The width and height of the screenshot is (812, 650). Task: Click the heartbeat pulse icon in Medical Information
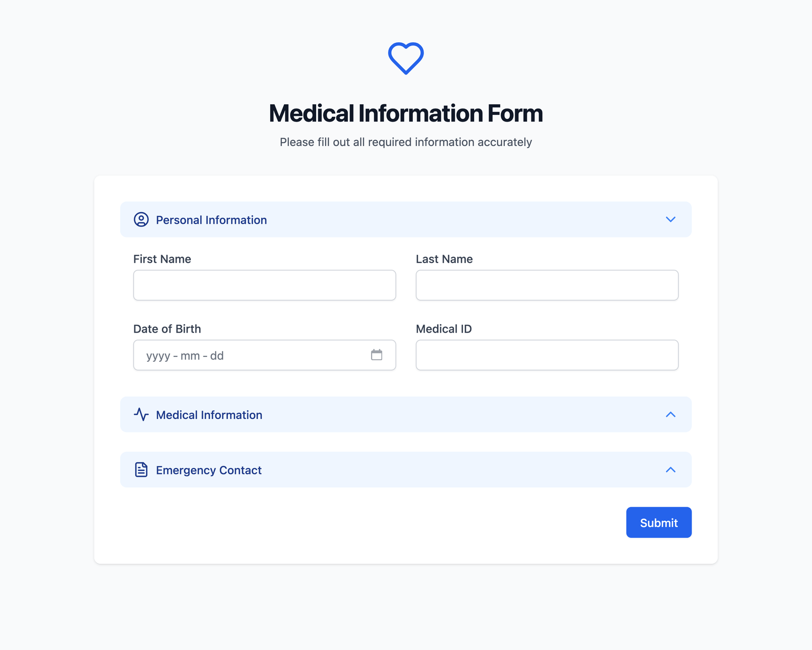141,415
